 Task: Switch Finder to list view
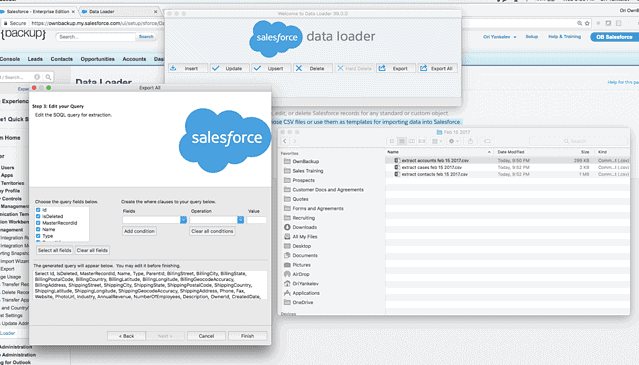tap(402, 141)
